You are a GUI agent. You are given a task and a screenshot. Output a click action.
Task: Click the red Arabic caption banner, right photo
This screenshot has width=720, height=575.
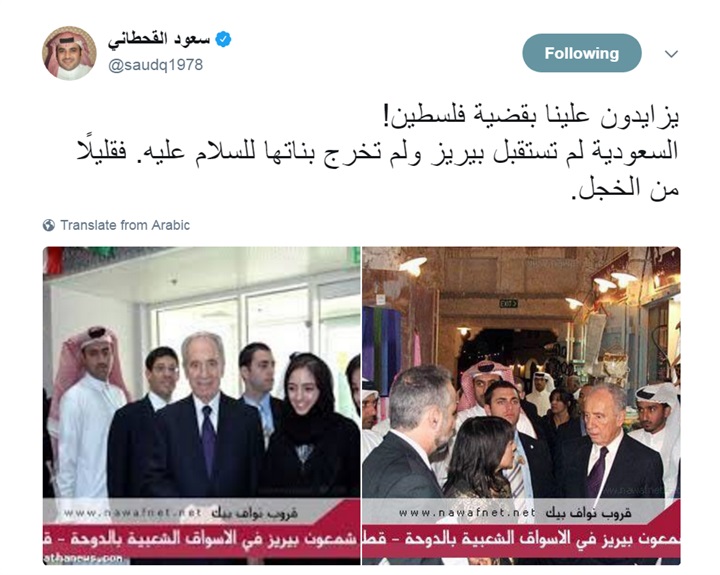[x=521, y=539]
